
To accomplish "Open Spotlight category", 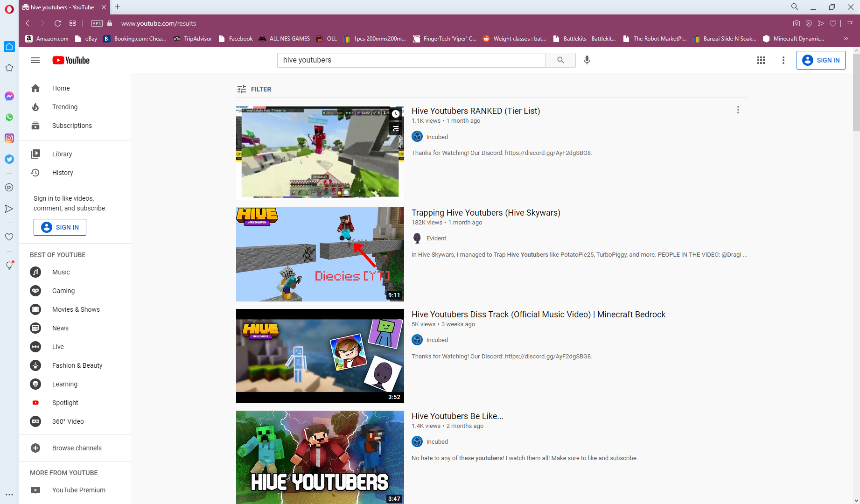I will 75,403.
